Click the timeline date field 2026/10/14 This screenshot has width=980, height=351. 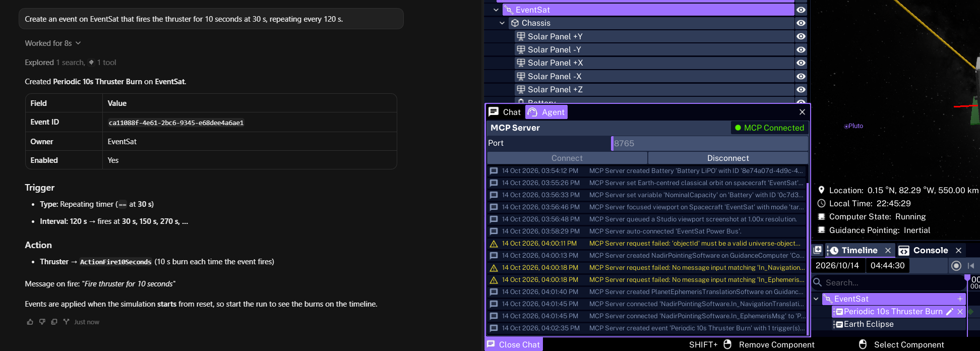(x=837, y=266)
